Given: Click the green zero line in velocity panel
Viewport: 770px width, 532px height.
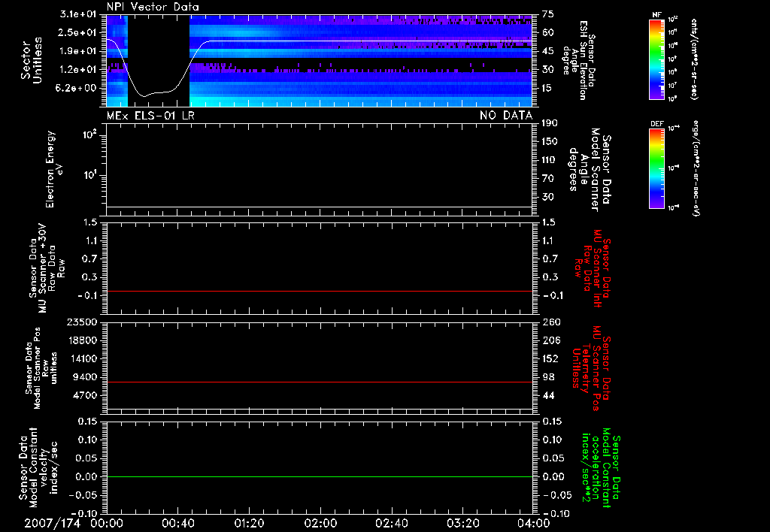Looking at the screenshot, I should 320,476.
